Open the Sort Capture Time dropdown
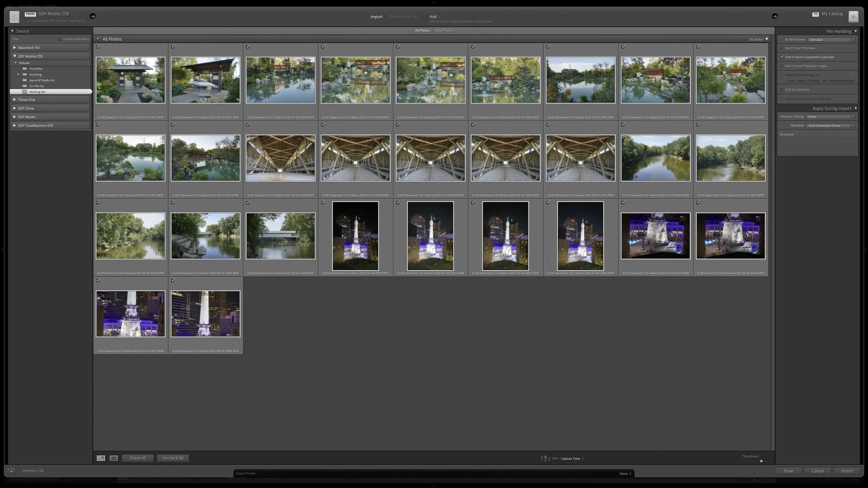The height and width of the screenshot is (488, 868). click(572, 458)
